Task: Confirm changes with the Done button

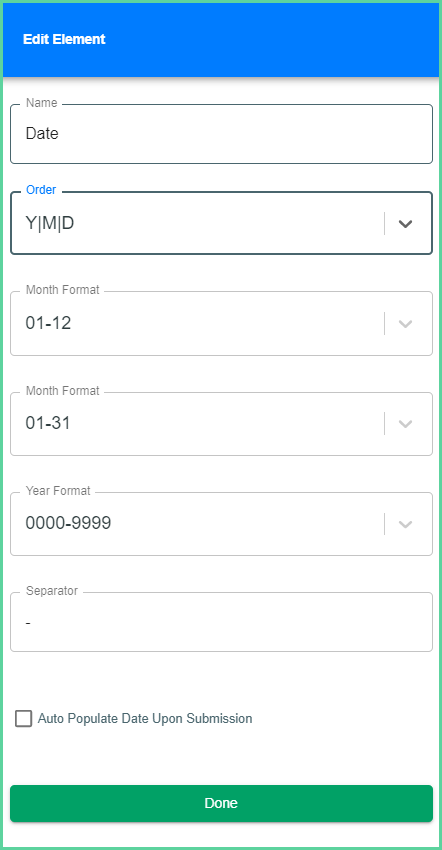Action: point(221,803)
